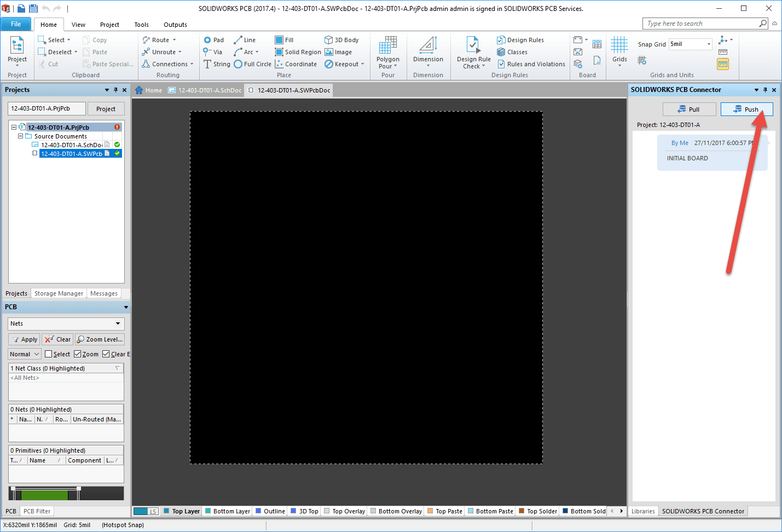
Task: Collapse the Source Documents tree node
Action: [x=21, y=136]
